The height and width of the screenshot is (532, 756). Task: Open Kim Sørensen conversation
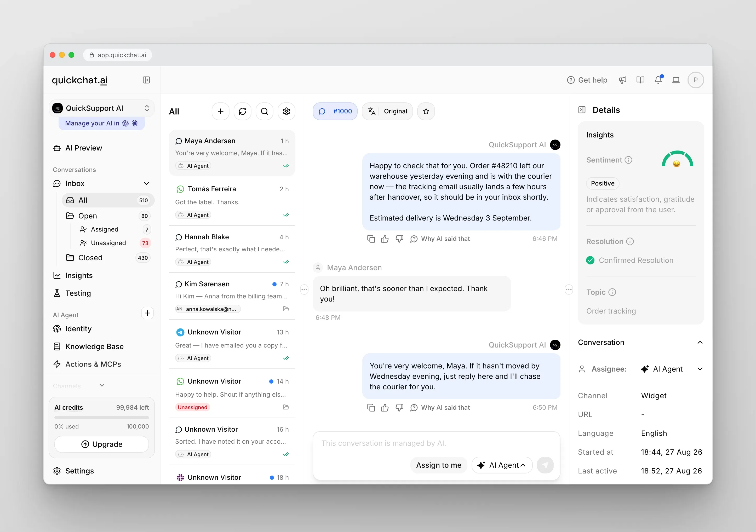coord(232,296)
